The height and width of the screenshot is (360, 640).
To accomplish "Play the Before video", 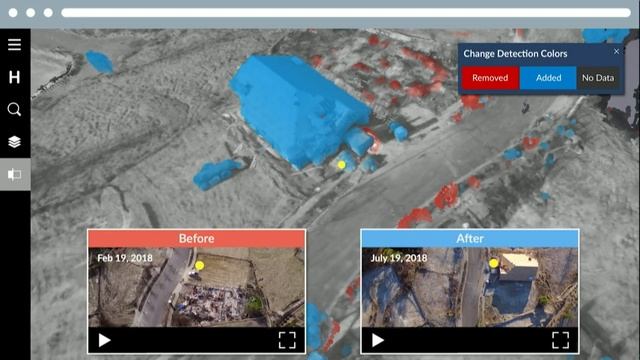I will point(104,340).
